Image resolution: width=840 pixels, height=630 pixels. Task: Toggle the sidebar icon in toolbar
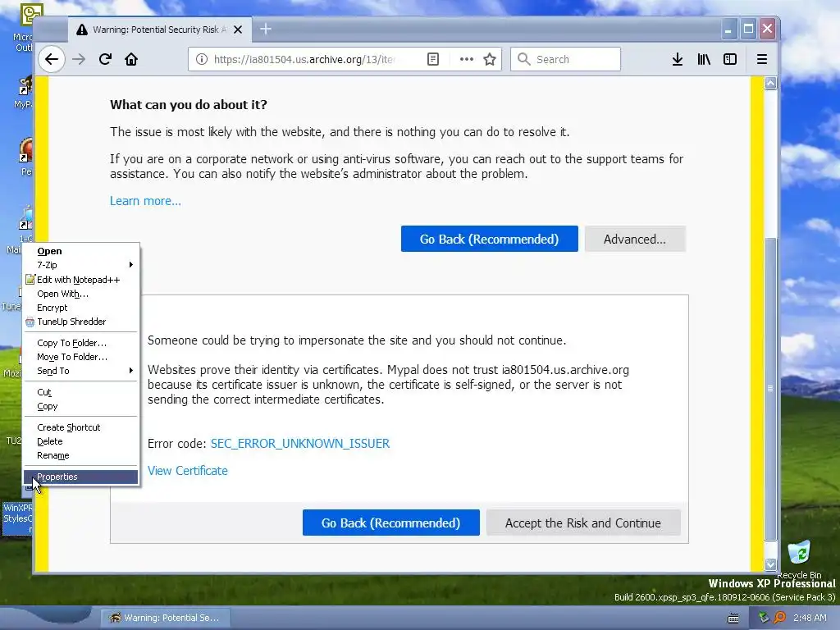point(729,59)
